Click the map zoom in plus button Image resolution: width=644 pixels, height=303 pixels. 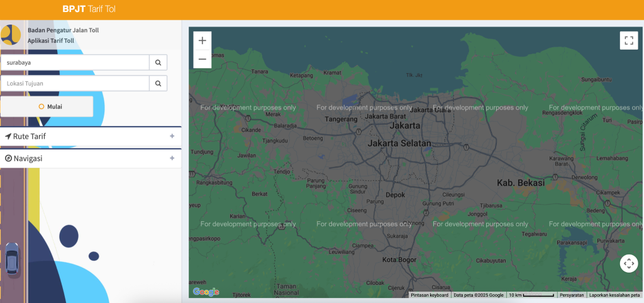click(x=202, y=40)
